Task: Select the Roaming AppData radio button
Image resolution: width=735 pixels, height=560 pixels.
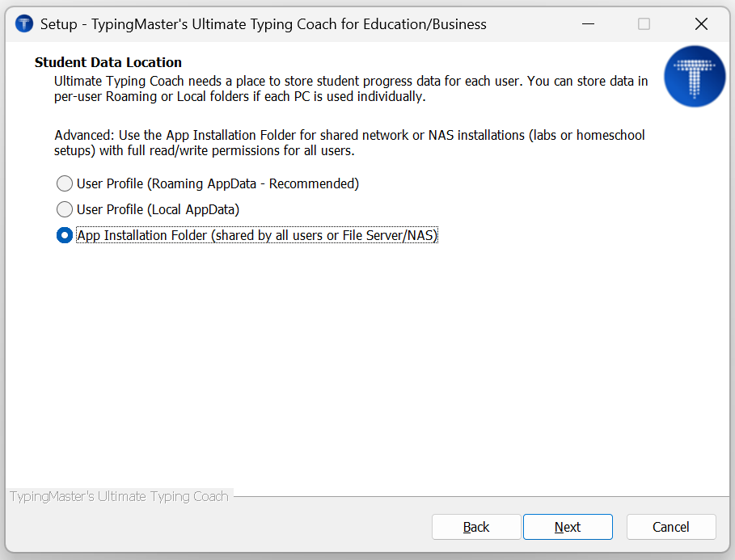Action: tap(65, 183)
